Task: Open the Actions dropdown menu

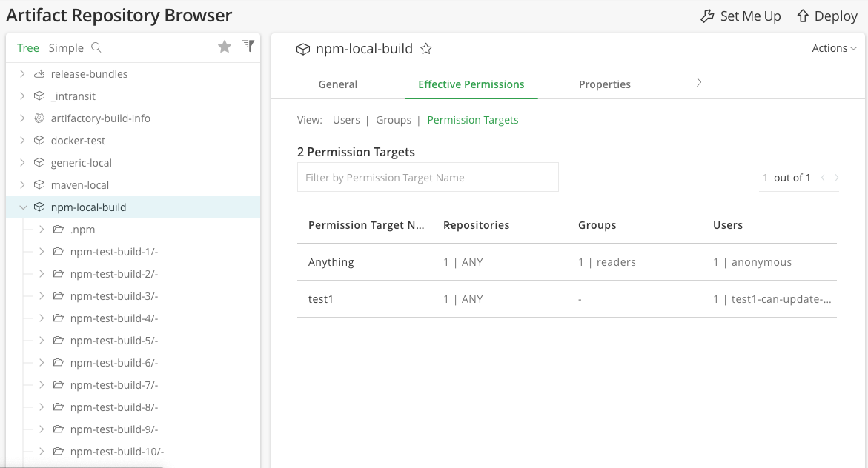Action: click(834, 48)
